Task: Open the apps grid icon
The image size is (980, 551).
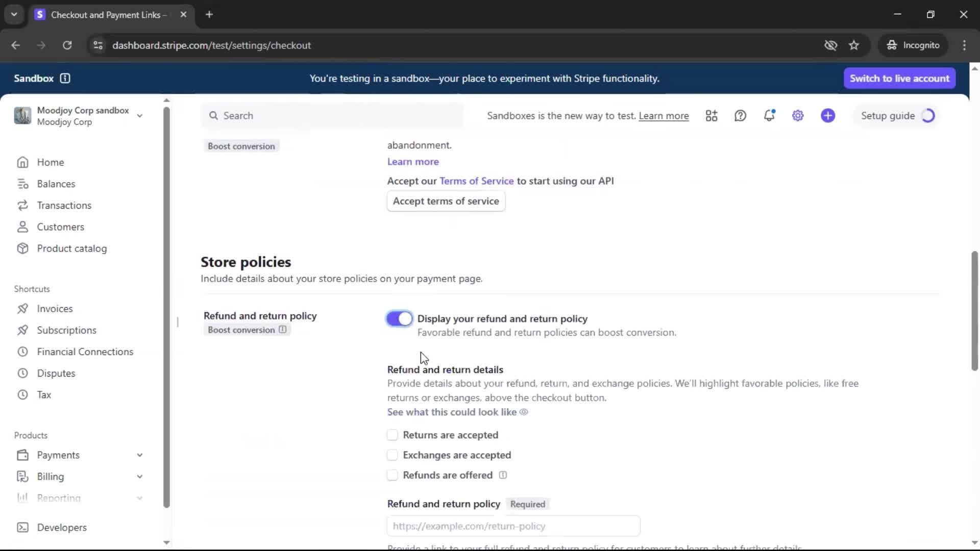Action: click(712, 116)
